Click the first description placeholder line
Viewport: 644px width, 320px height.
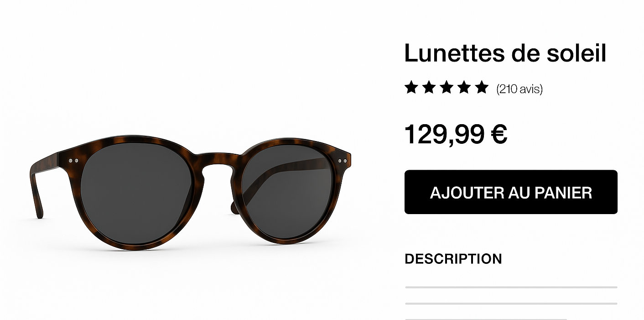pos(511,287)
